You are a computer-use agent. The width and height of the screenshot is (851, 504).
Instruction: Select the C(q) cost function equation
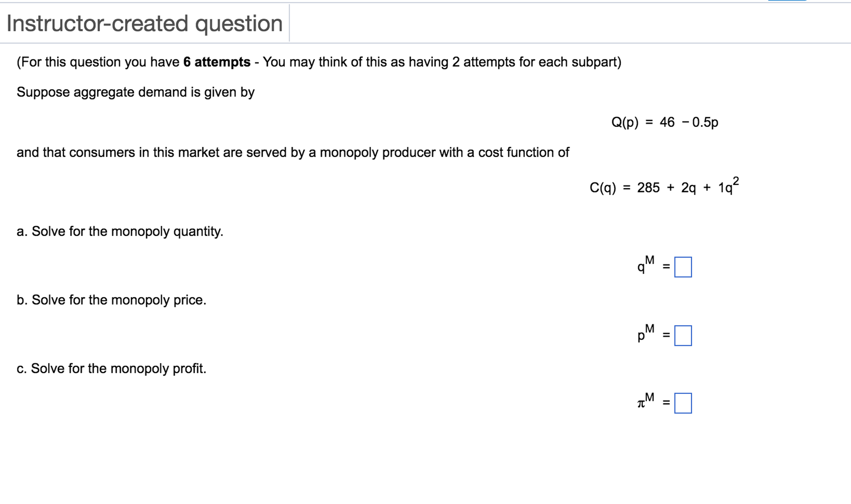coord(665,187)
